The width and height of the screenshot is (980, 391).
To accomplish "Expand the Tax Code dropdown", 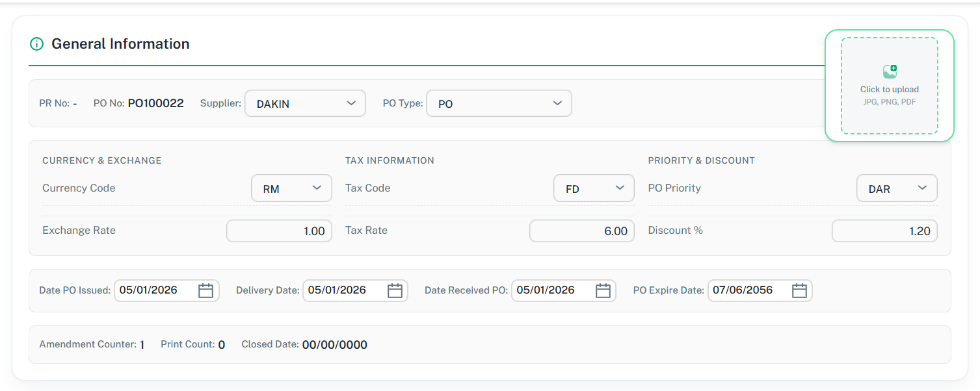I will click(x=594, y=188).
